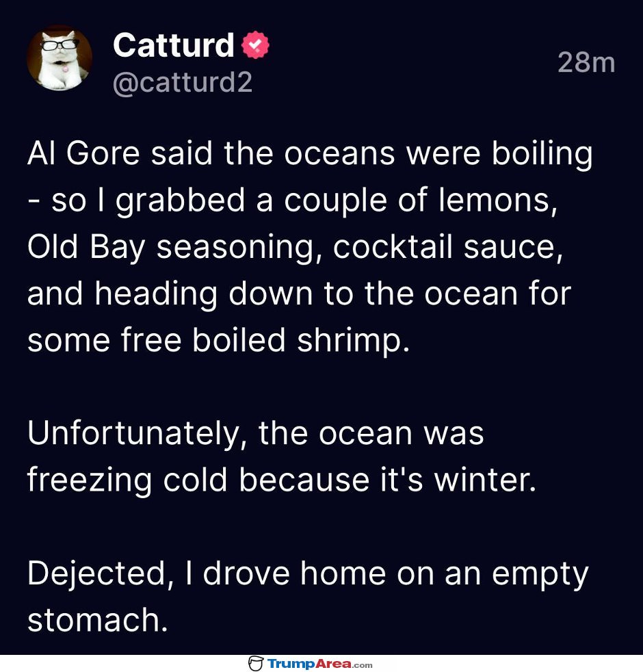Image resolution: width=643 pixels, height=672 pixels.
Task: Click the word winter in the post
Action: (486, 480)
